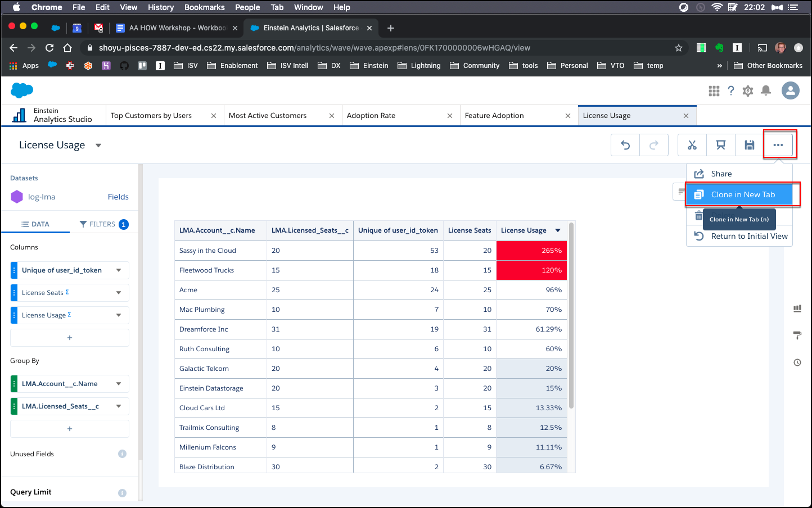Image resolution: width=812 pixels, height=508 pixels.
Task: Open the Einstein bookmarks folder
Action: click(x=369, y=66)
